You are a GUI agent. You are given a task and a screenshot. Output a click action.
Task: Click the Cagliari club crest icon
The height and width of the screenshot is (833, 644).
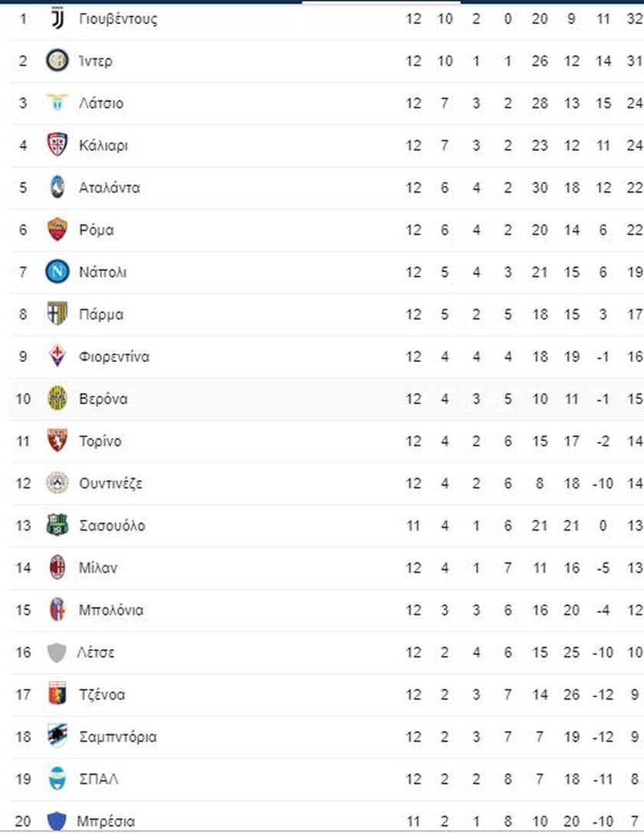point(58,144)
